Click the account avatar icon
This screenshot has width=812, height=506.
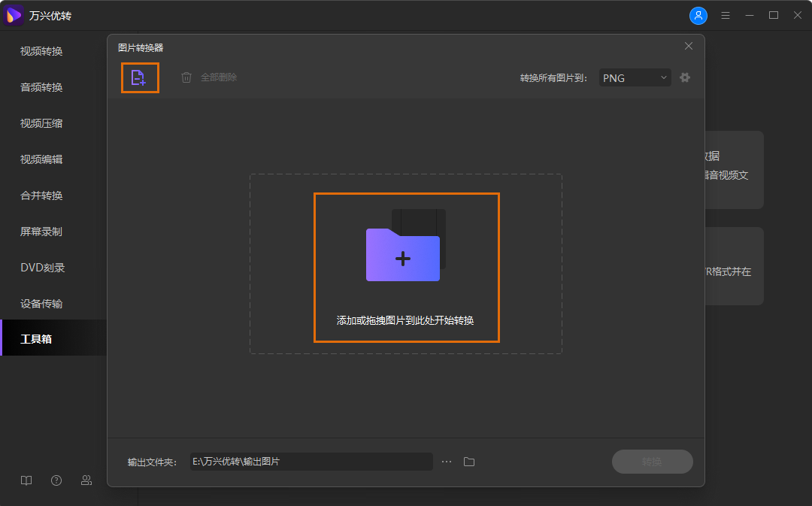click(698, 15)
